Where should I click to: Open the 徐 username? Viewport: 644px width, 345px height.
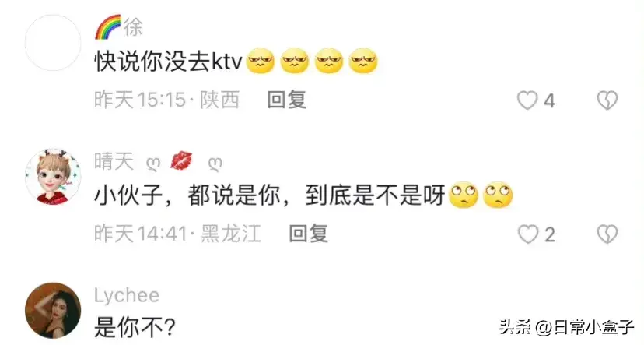(x=133, y=27)
